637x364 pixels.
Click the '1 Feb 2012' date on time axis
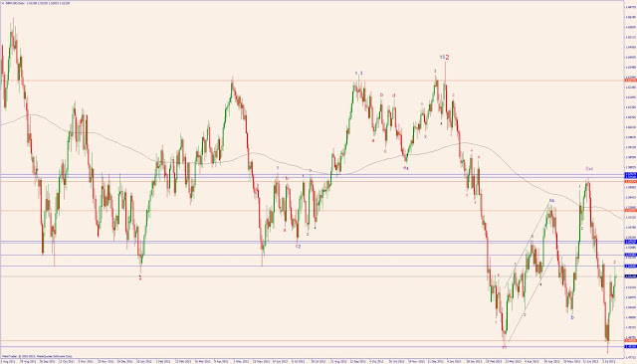tap(164, 361)
